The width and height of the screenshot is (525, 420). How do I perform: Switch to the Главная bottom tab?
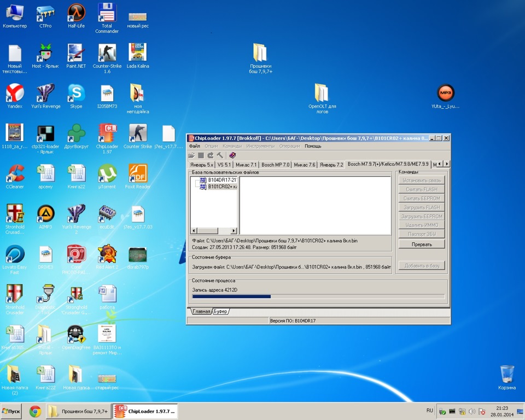point(201,312)
